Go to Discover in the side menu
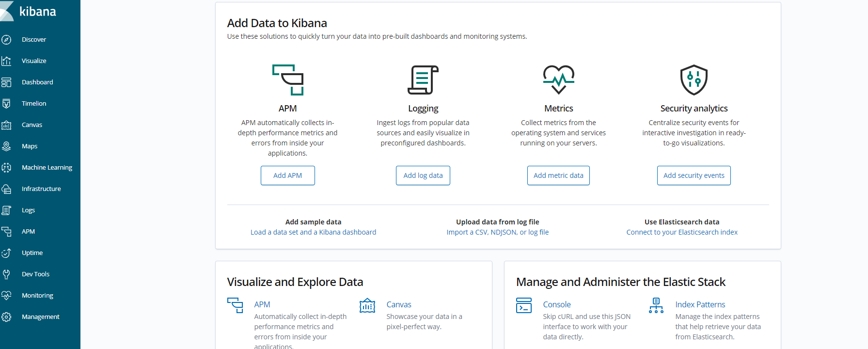 pyautogui.click(x=34, y=40)
